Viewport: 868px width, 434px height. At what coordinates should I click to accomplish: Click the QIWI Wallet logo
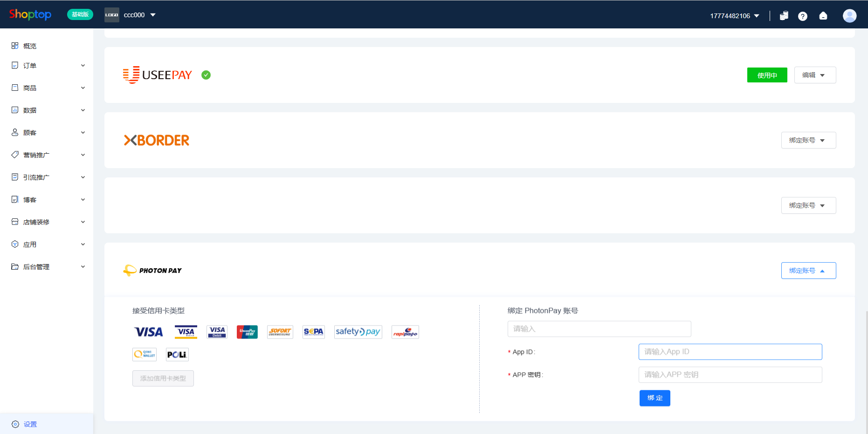pyautogui.click(x=145, y=354)
